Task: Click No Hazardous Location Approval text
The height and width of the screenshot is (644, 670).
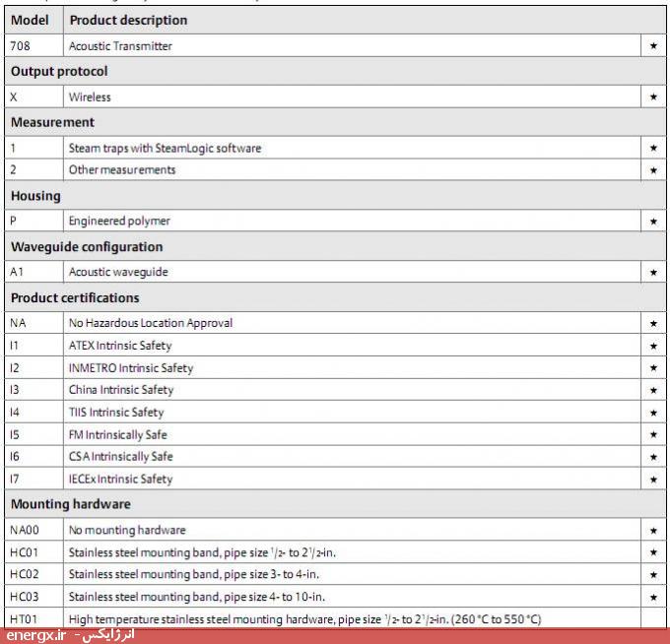Action: coord(151,323)
